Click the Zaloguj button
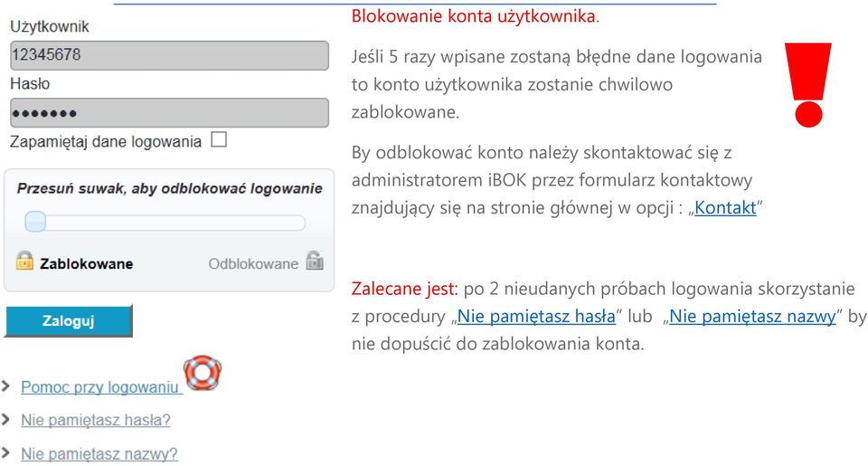The image size is (868, 466). coord(69,321)
